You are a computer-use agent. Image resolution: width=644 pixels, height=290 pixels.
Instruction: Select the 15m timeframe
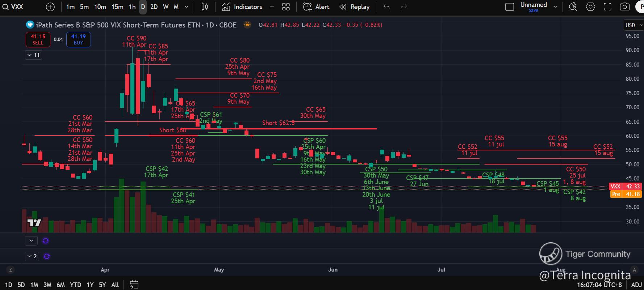117,7
